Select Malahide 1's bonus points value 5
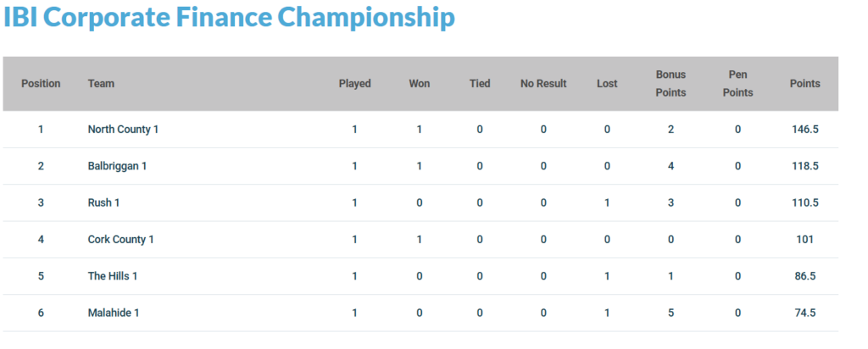868x349 pixels. pyautogui.click(x=670, y=313)
